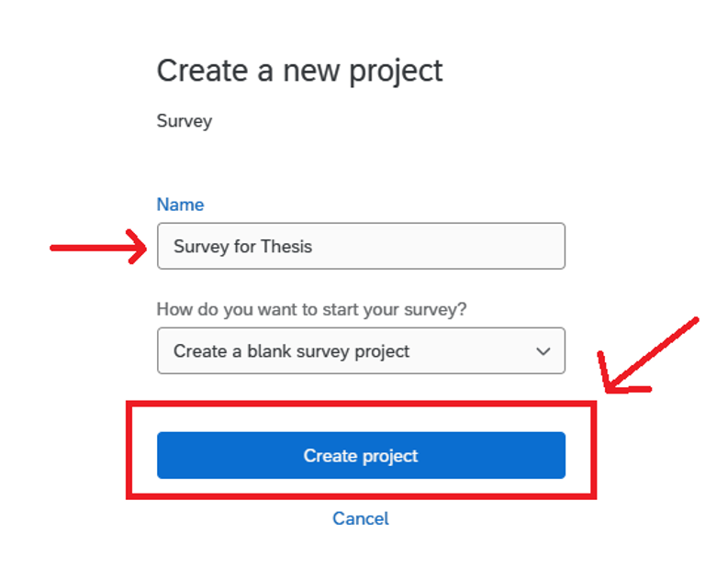The height and width of the screenshot is (577, 728).
Task: Place cursor in 'Survey for Thesis' text
Action: pos(242,246)
